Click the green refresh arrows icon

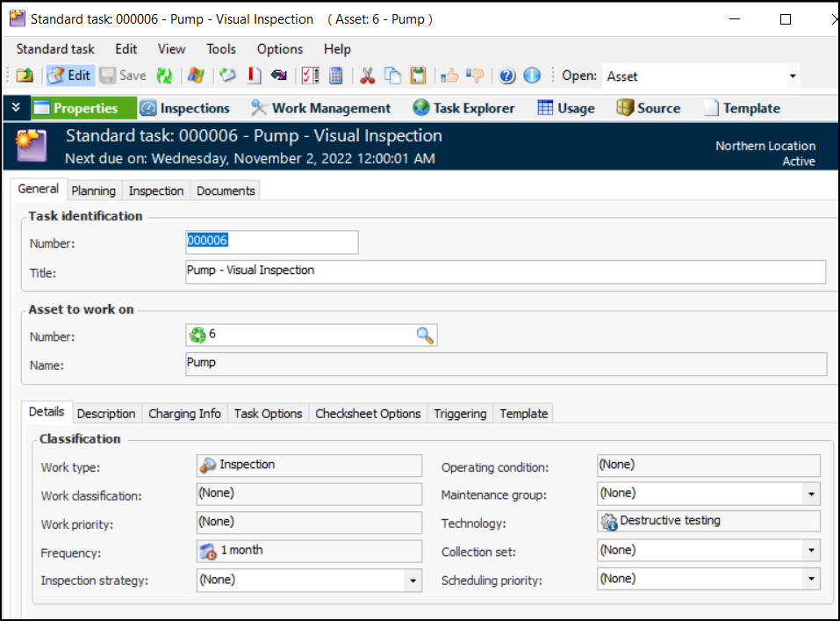point(164,76)
